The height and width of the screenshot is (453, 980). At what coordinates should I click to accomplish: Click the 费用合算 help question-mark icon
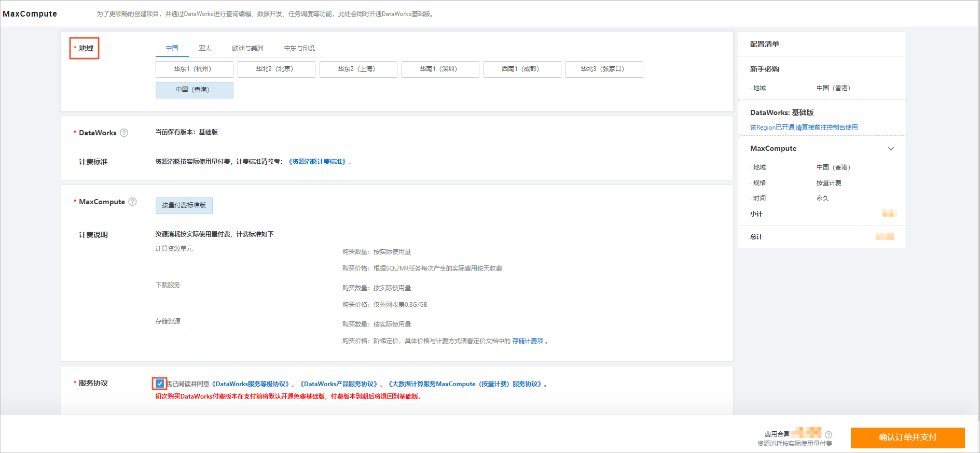829,435
